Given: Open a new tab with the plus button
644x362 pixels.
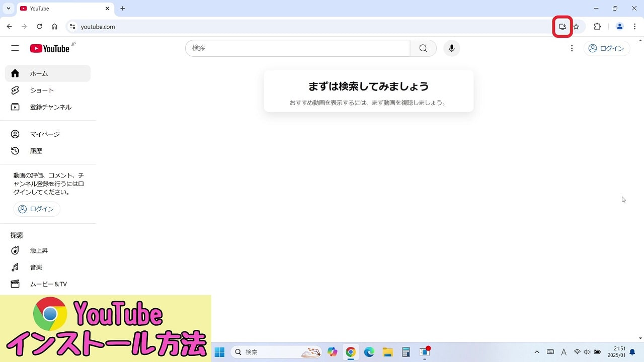Looking at the screenshot, I should (122, 9).
